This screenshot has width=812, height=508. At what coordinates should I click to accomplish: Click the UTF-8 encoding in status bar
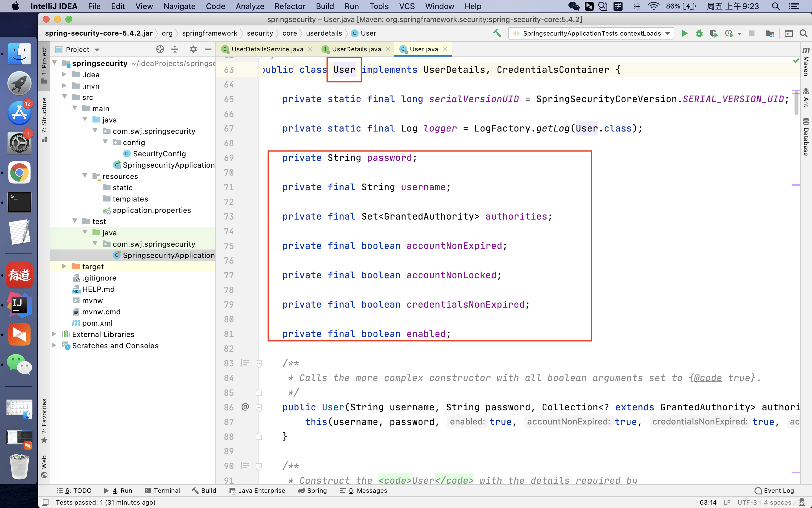[x=747, y=502]
